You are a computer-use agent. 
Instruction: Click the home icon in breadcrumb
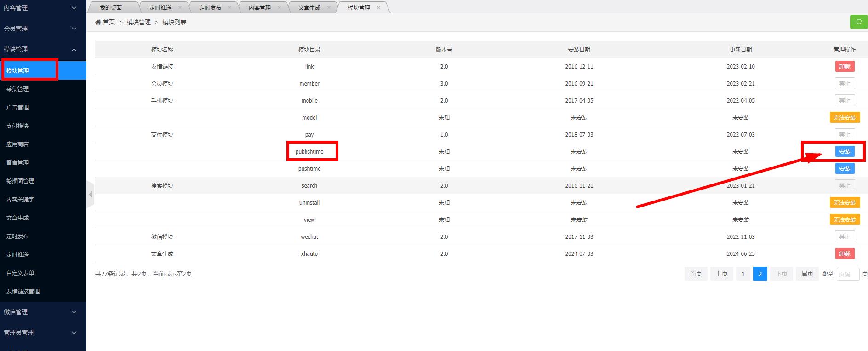tap(98, 22)
